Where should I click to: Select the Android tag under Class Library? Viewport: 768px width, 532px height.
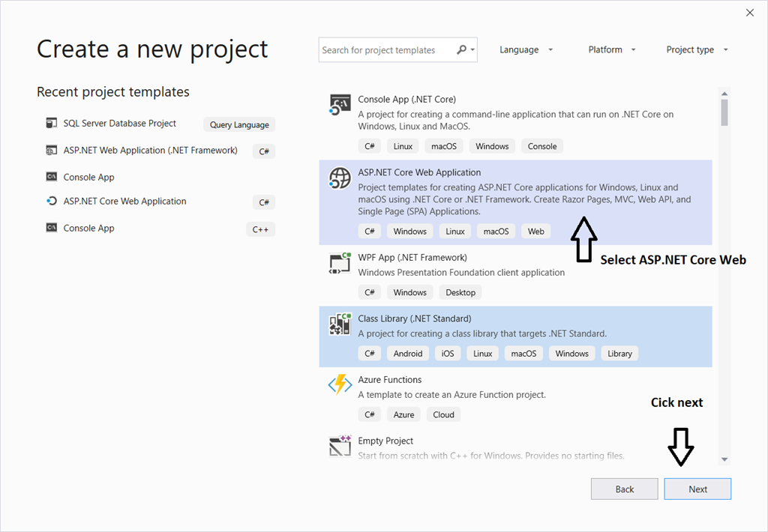(x=407, y=353)
